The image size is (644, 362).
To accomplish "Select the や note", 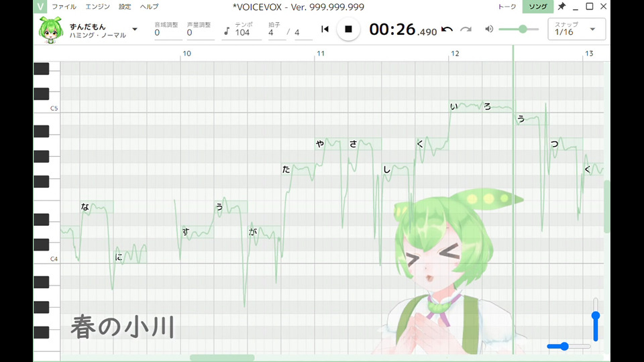I will click(331, 144).
